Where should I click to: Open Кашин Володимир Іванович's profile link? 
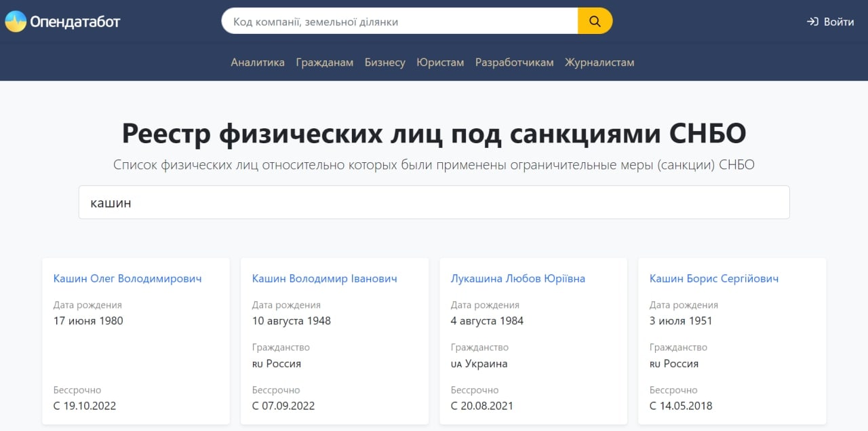(324, 278)
